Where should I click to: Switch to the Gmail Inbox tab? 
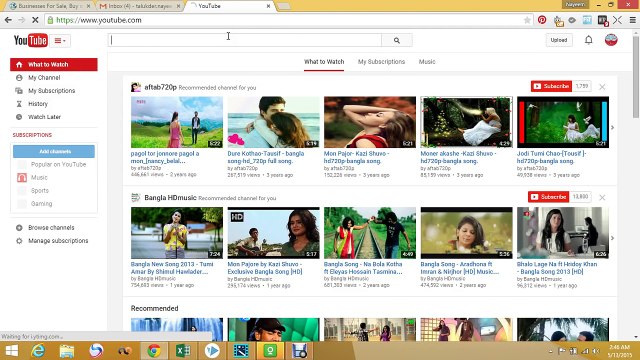140,6
